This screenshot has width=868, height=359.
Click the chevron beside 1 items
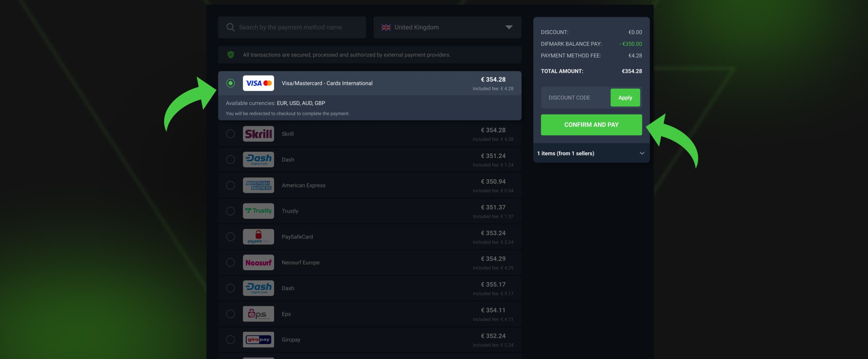(x=642, y=153)
